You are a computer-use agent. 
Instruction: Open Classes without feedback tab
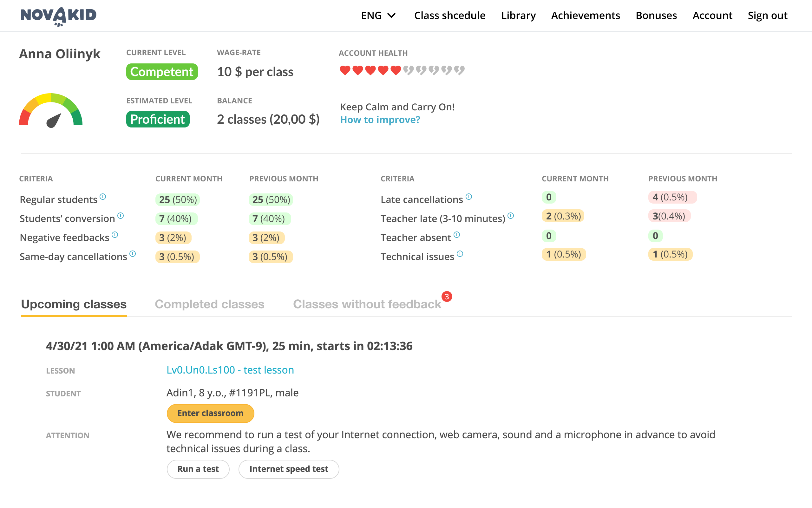coord(367,304)
